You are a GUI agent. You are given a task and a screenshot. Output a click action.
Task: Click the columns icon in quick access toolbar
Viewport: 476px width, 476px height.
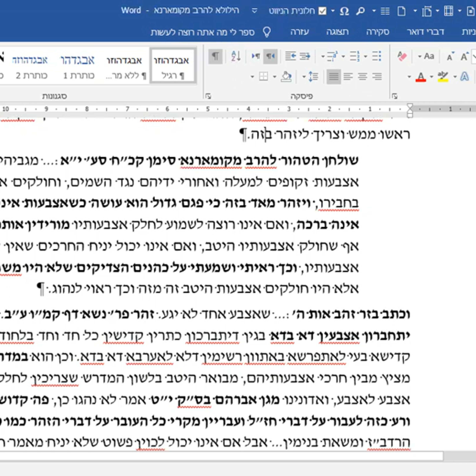pyautogui.click(x=385, y=11)
